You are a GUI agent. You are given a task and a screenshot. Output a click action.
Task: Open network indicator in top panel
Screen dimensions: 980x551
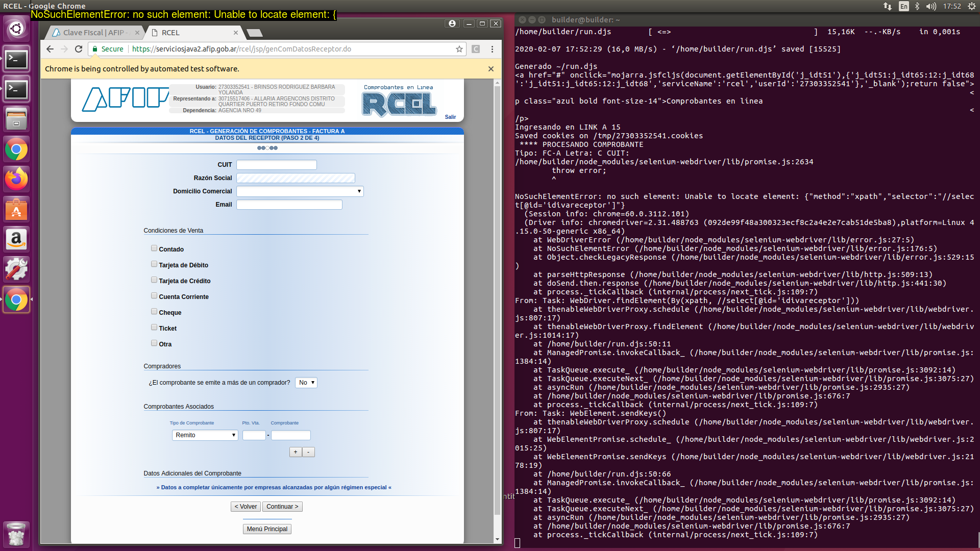(888, 6)
